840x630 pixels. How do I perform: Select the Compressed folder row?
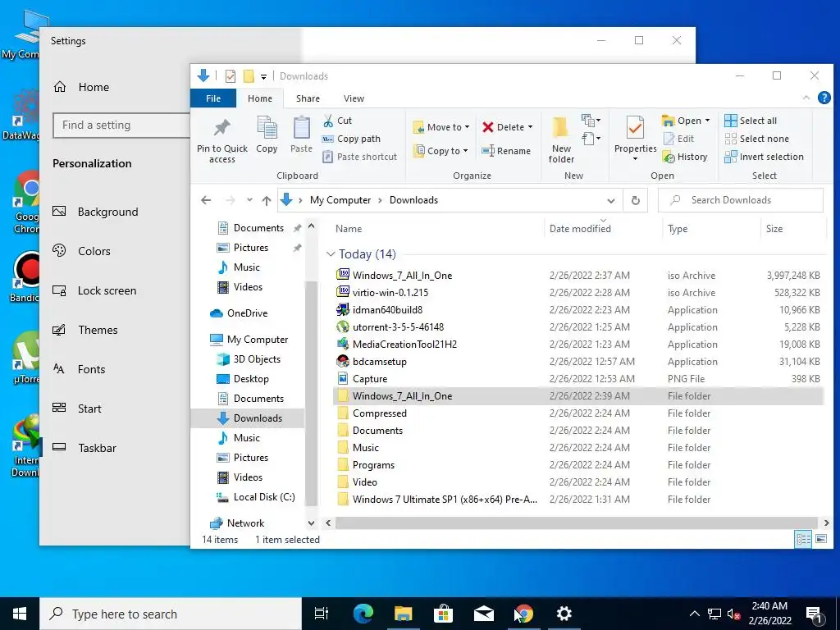coord(577,413)
